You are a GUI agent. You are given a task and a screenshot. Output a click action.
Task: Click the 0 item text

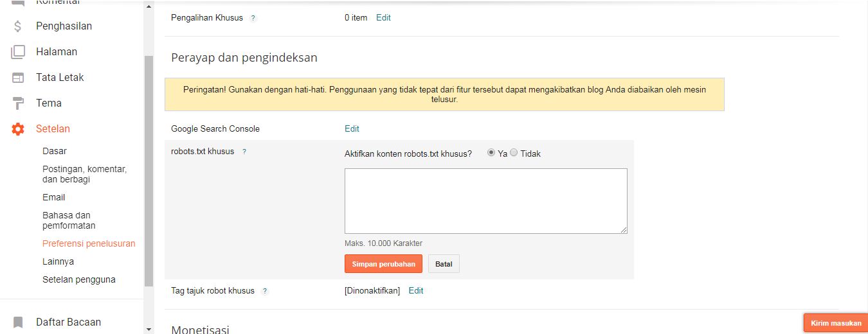[x=356, y=18]
